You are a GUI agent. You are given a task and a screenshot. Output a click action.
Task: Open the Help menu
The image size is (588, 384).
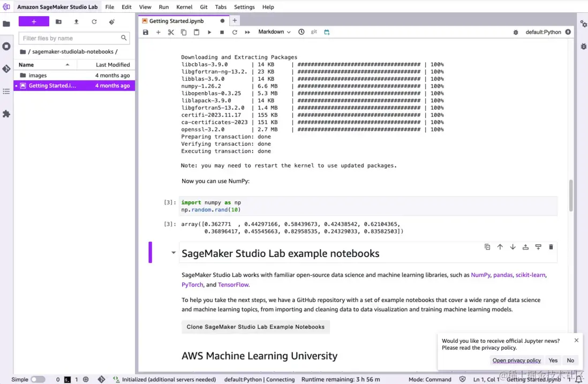click(268, 7)
